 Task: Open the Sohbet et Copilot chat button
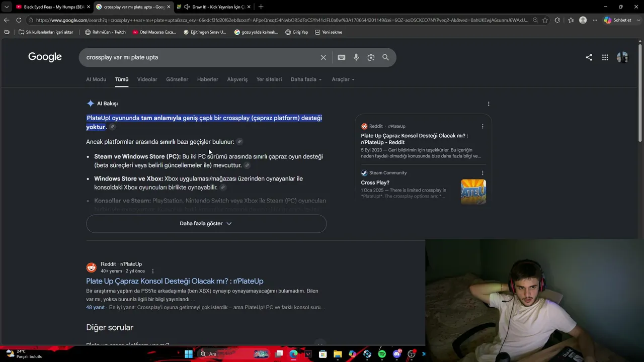pyautogui.click(x=618, y=20)
